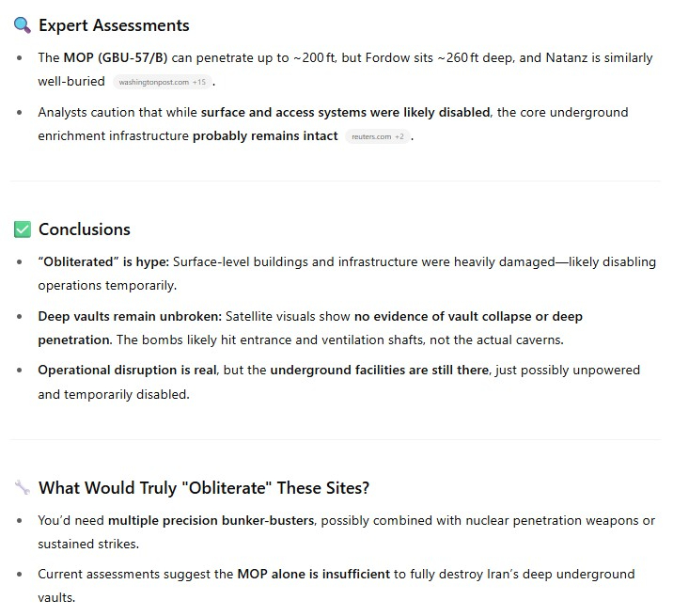This screenshot has width=673, height=616.
Task: Click the bold MOP alone is insufficient phrase
Action: pos(314,574)
